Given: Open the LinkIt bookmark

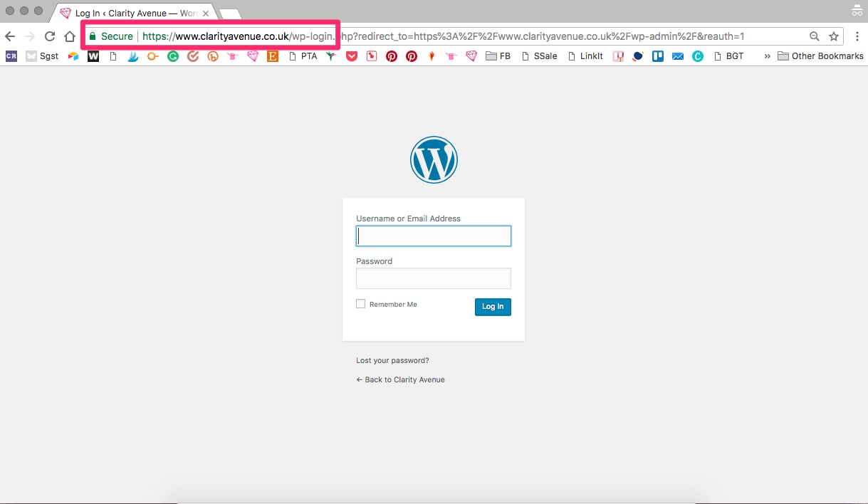Looking at the screenshot, I should point(585,56).
